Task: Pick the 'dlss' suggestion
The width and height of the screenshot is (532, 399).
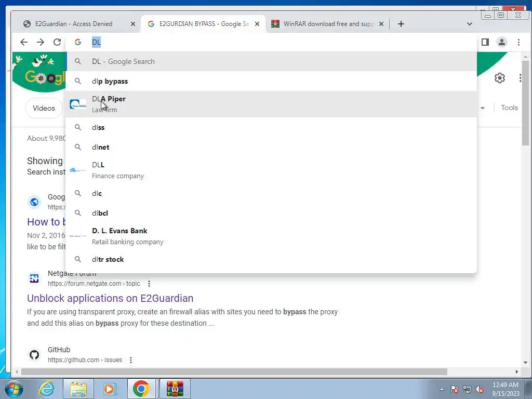Action: tap(271, 127)
